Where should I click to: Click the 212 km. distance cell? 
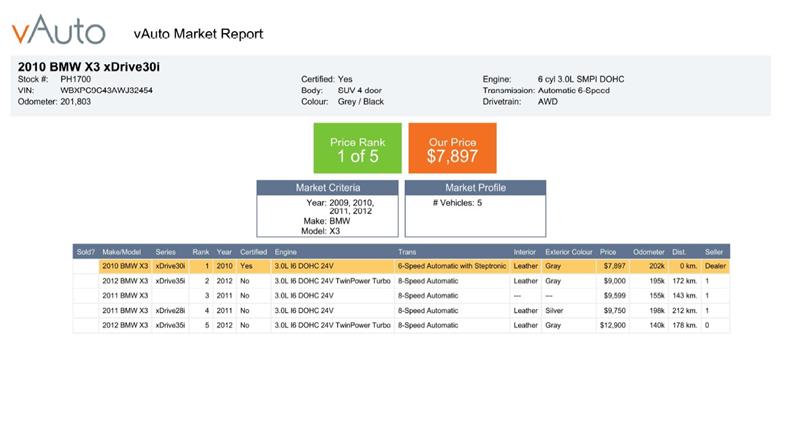point(685,310)
